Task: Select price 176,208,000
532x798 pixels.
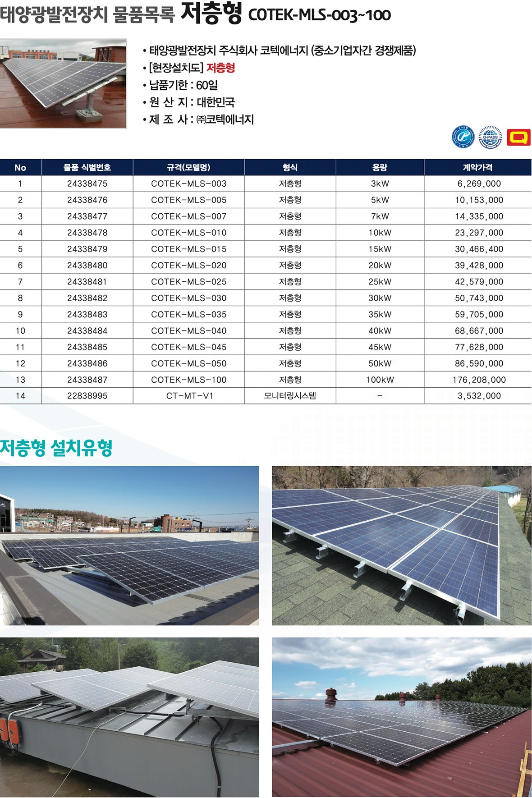Action: pyautogui.click(x=479, y=380)
